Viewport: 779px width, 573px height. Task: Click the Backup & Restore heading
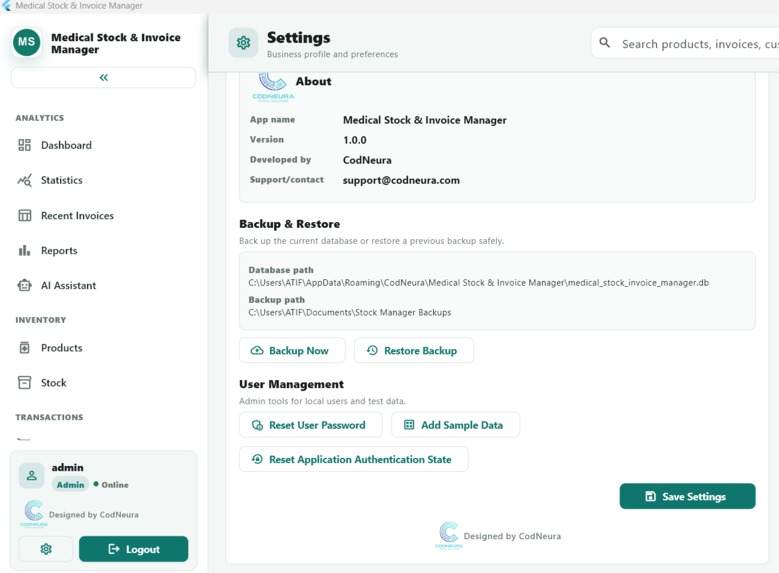290,224
